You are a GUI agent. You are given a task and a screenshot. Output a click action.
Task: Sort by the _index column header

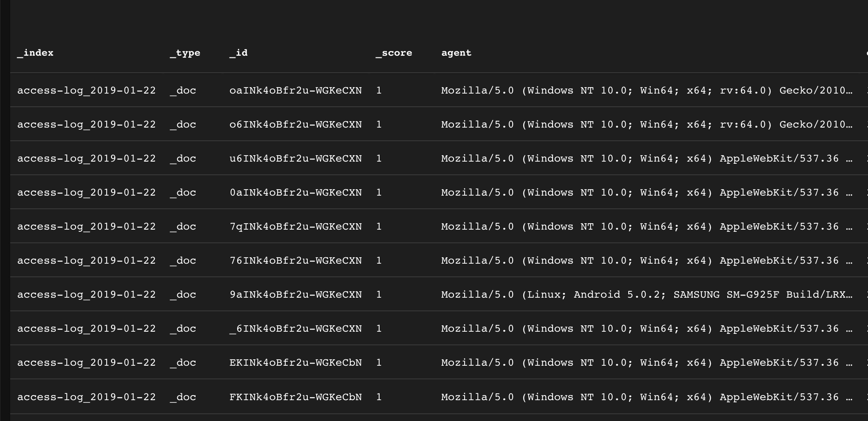point(35,53)
